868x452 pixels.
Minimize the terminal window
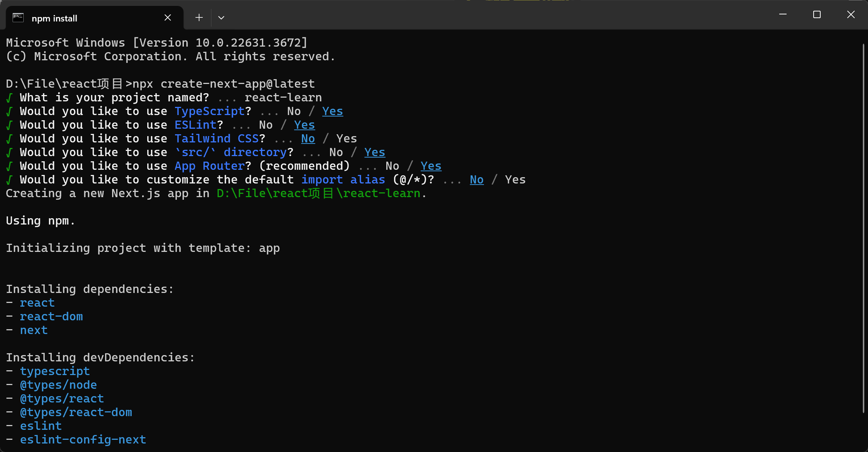pos(783,14)
